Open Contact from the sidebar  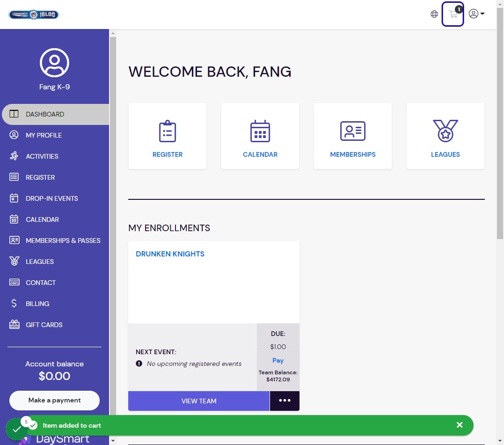click(x=55, y=283)
